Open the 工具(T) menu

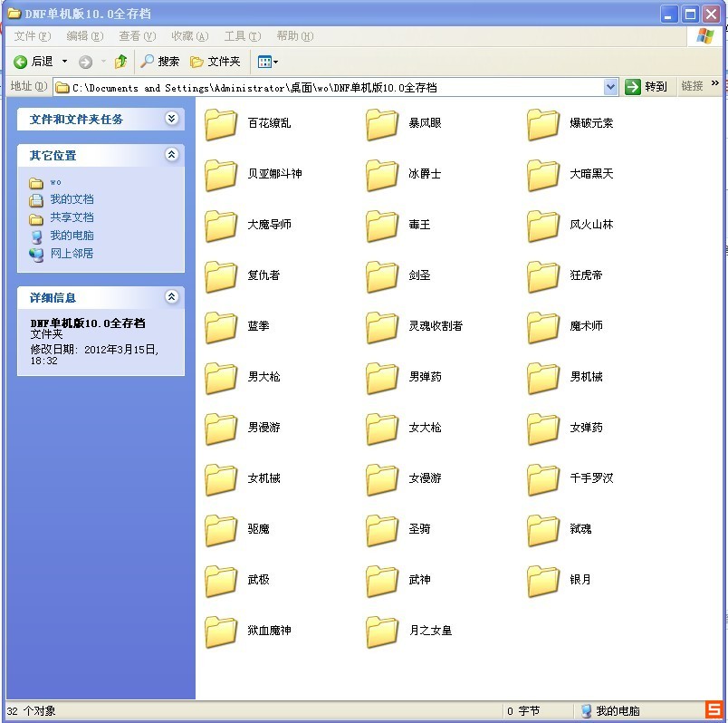click(x=242, y=36)
